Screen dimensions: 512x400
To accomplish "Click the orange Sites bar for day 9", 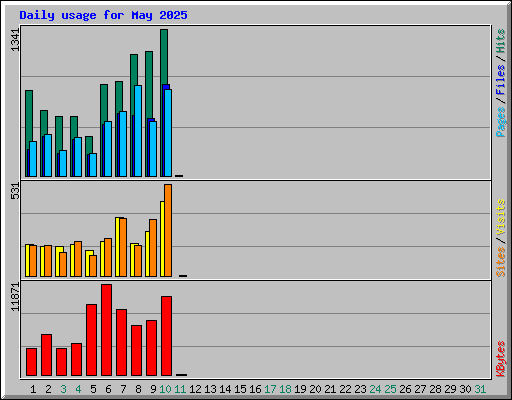I will click(153, 248).
